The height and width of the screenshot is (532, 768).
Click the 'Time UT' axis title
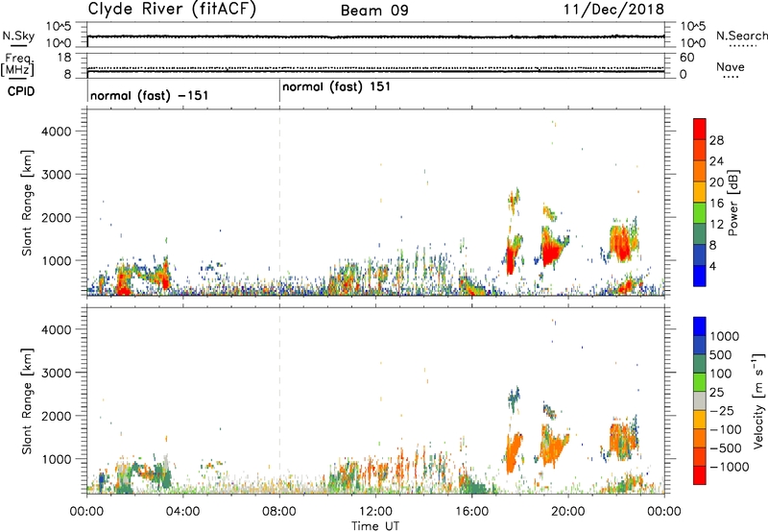[375, 526]
